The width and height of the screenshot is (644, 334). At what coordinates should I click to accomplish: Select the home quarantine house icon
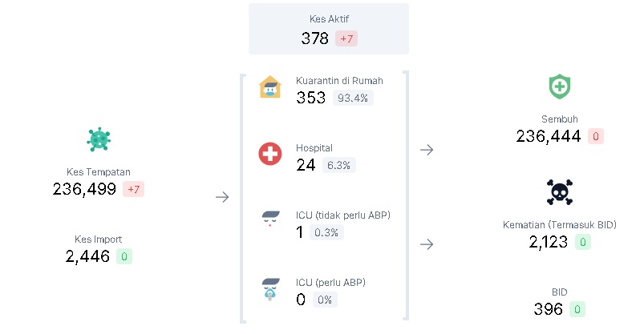tap(269, 87)
